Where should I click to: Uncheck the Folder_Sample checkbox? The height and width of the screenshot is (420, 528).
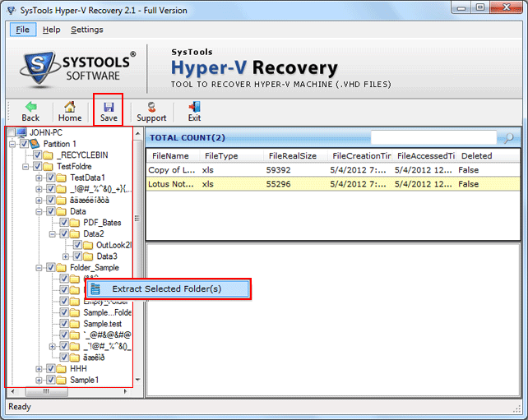(50, 268)
